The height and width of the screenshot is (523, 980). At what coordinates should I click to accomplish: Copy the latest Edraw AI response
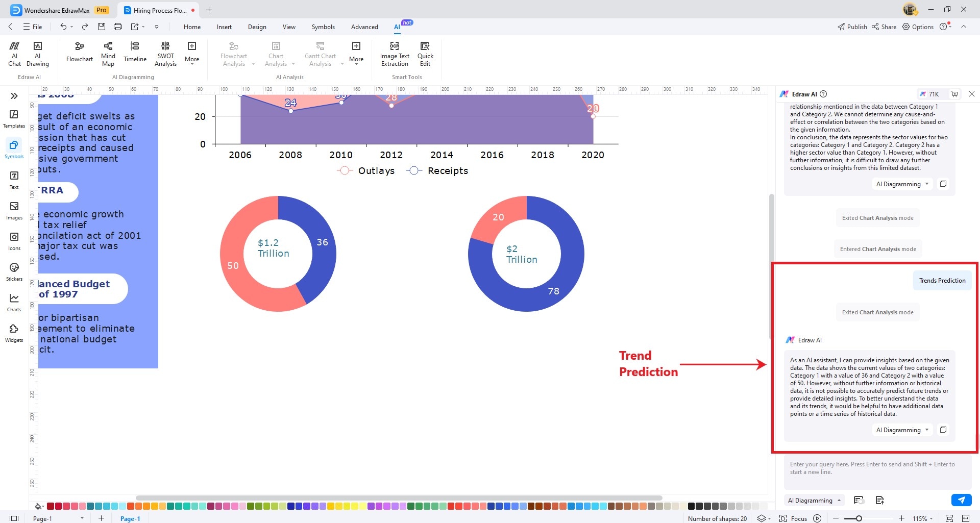pos(943,430)
